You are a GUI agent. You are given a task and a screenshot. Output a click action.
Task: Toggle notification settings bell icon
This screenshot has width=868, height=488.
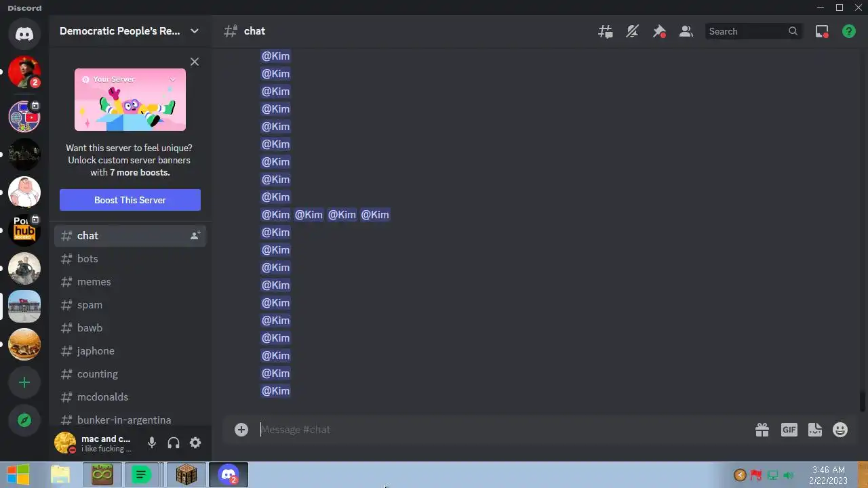(x=632, y=31)
